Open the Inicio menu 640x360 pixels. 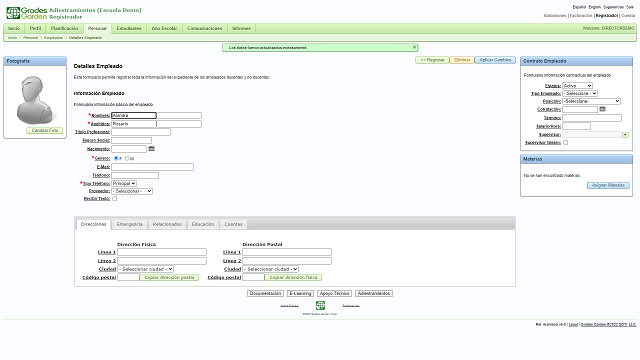(14, 28)
